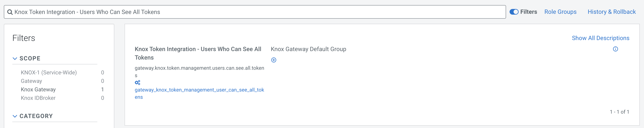Select the Gateway scope filter
Screen dimensions: 644x128
[31, 81]
